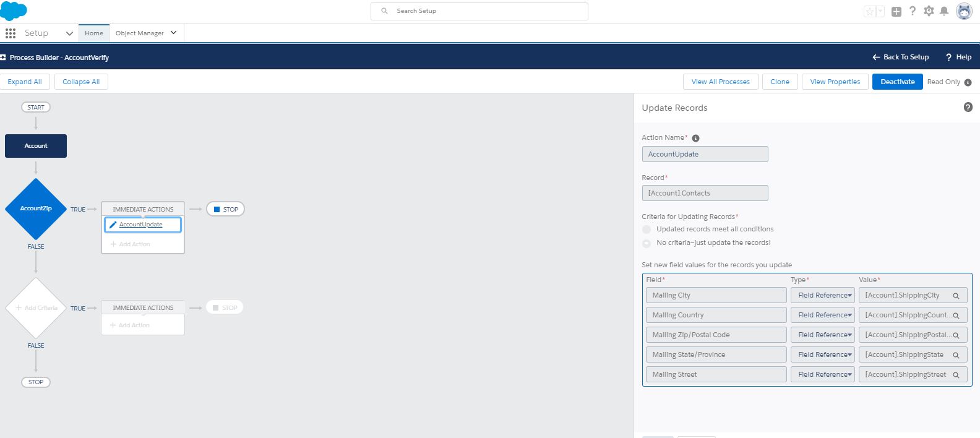The height and width of the screenshot is (438, 980).
Task: Open the global actions plus icon
Action: [896, 11]
